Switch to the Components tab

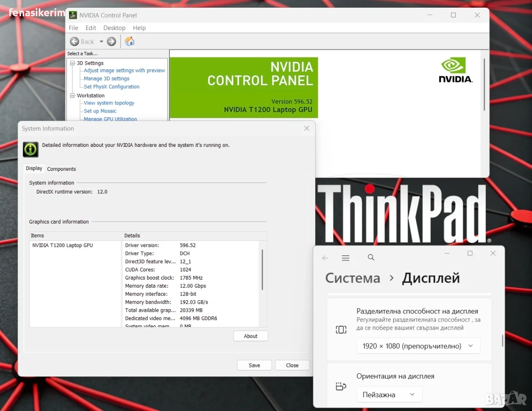point(62,169)
